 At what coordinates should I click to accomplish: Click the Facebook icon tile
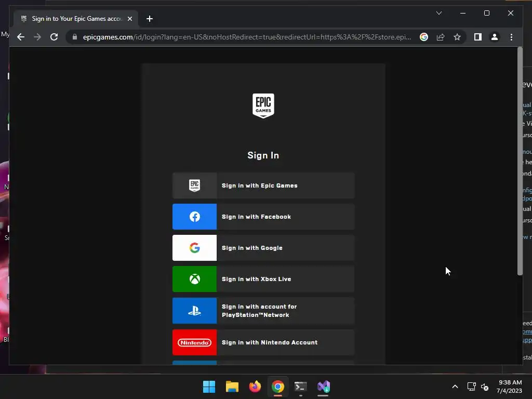[x=194, y=217]
